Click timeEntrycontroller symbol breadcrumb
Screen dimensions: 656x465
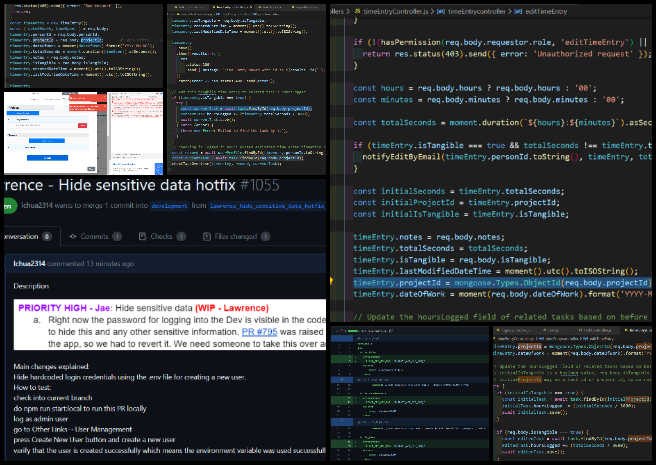pos(477,12)
